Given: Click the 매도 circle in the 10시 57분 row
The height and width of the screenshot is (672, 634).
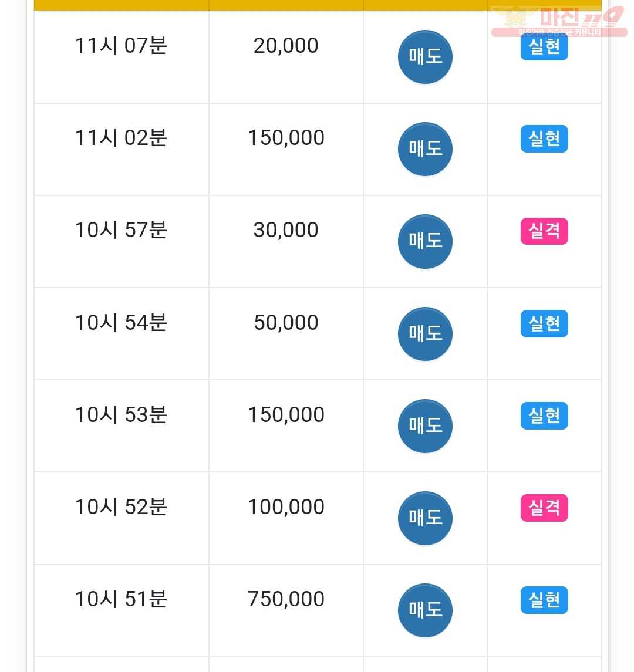Looking at the screenshot, I should pyautogui.click(x=425, y=241).
